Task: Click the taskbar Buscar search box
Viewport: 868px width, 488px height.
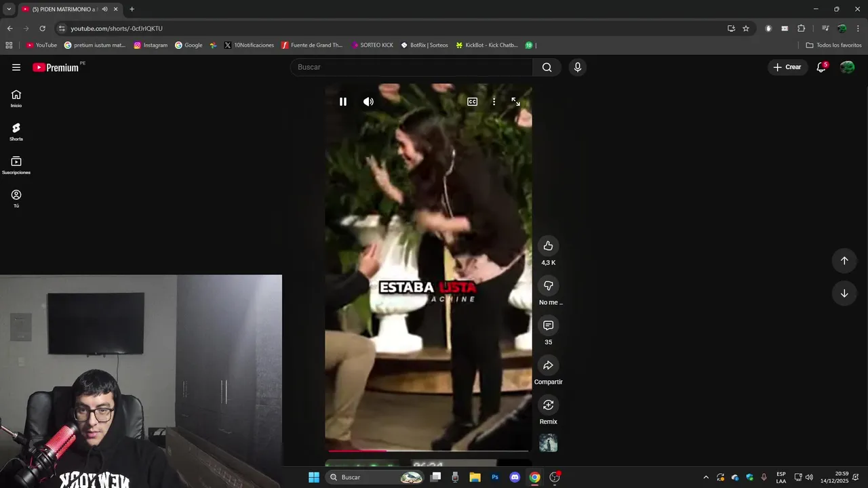Action: point(375,477)
